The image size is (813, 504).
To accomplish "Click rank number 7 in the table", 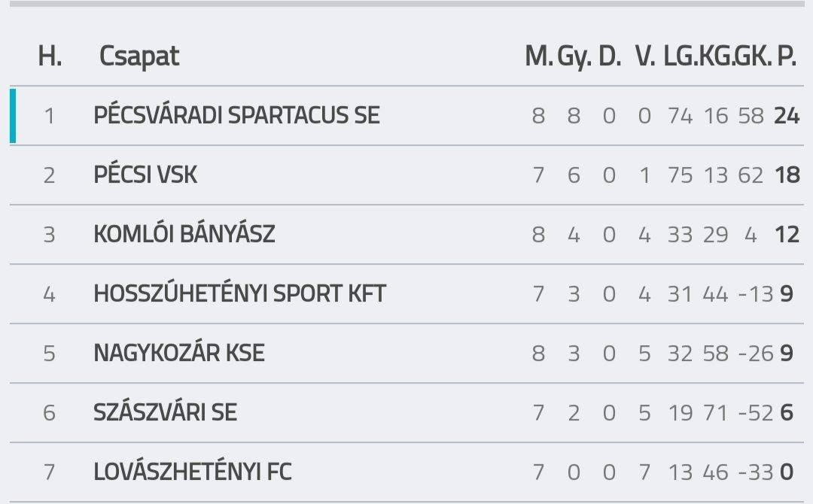I will click(49, 472).
